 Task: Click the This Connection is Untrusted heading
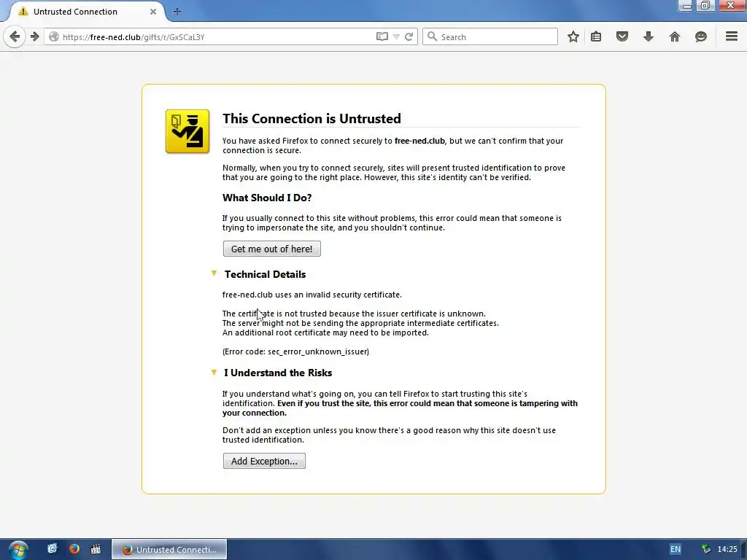311,119
